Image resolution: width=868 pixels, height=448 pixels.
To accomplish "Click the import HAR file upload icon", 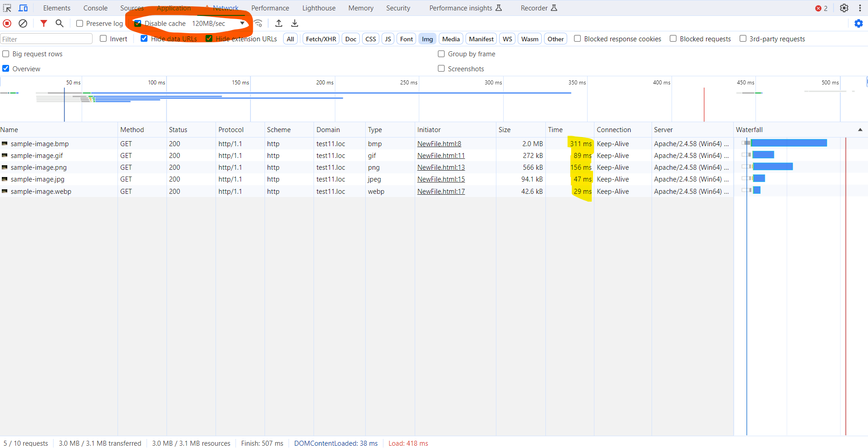I will [x=279, y=24].
